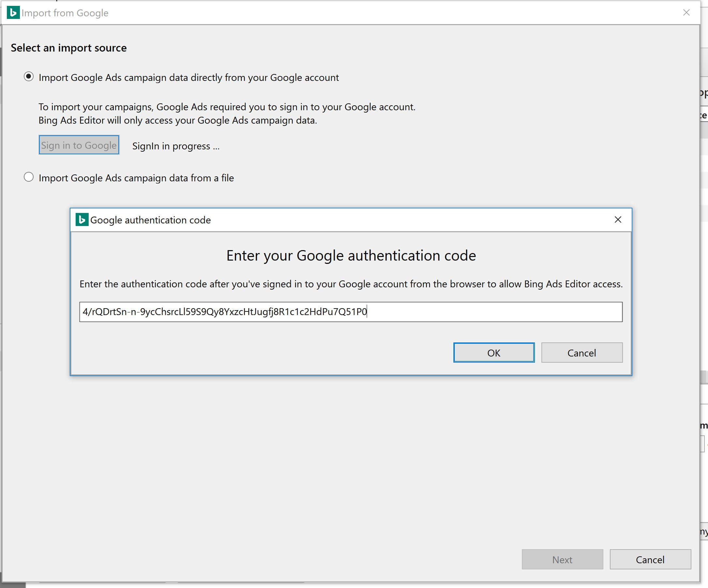Viewport: 708px width, 588px height.
Task: Click the 'SignIn in progress ...' status text
Action: 176,146
